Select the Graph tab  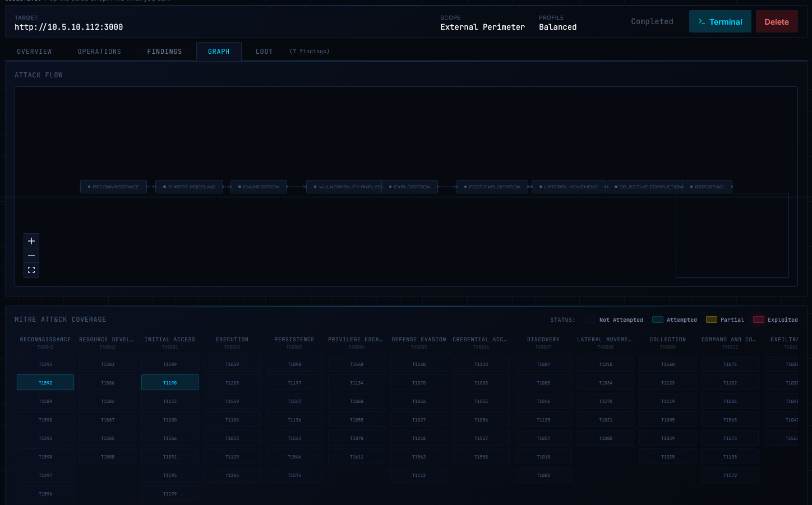tap(219, 52)
